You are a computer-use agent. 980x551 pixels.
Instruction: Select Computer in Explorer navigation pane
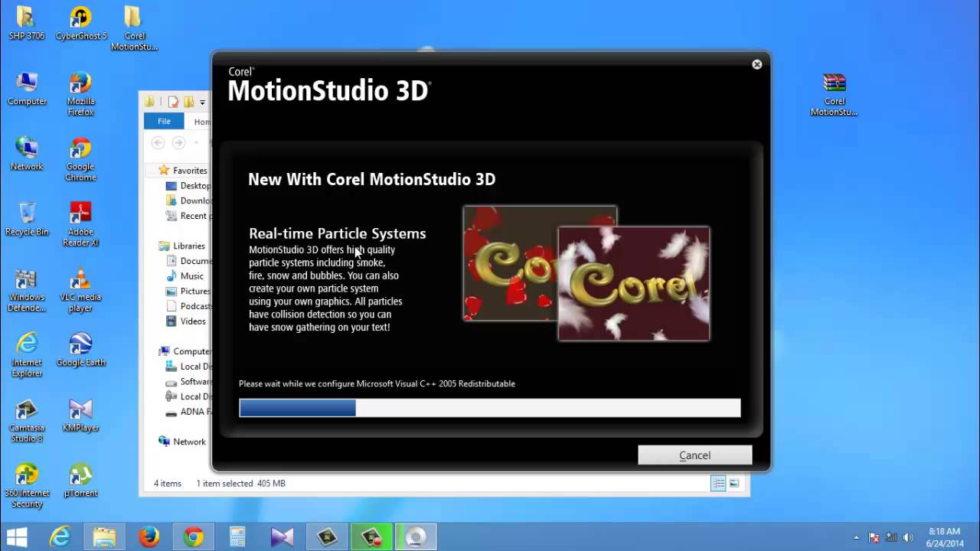click(185, 351)
